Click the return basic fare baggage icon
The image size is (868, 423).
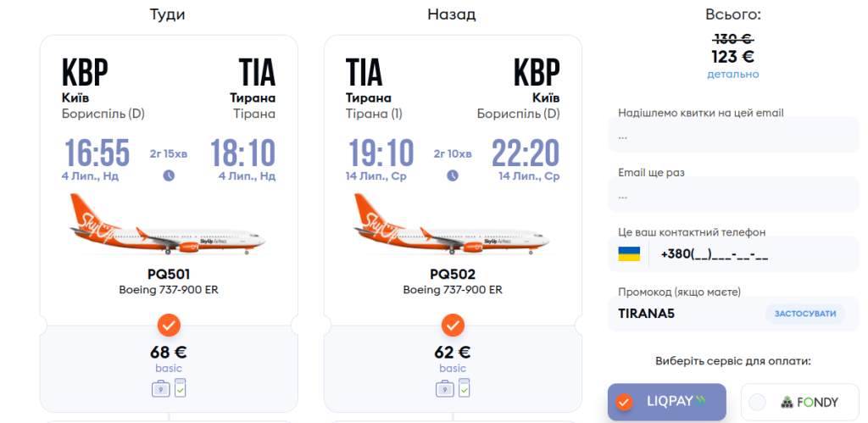[x=445, y=389]
